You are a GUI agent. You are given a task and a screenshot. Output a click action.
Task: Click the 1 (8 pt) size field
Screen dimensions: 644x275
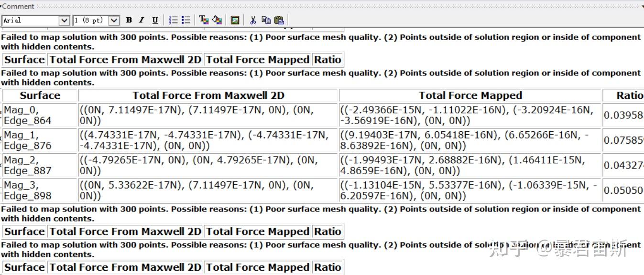point(90,21)
